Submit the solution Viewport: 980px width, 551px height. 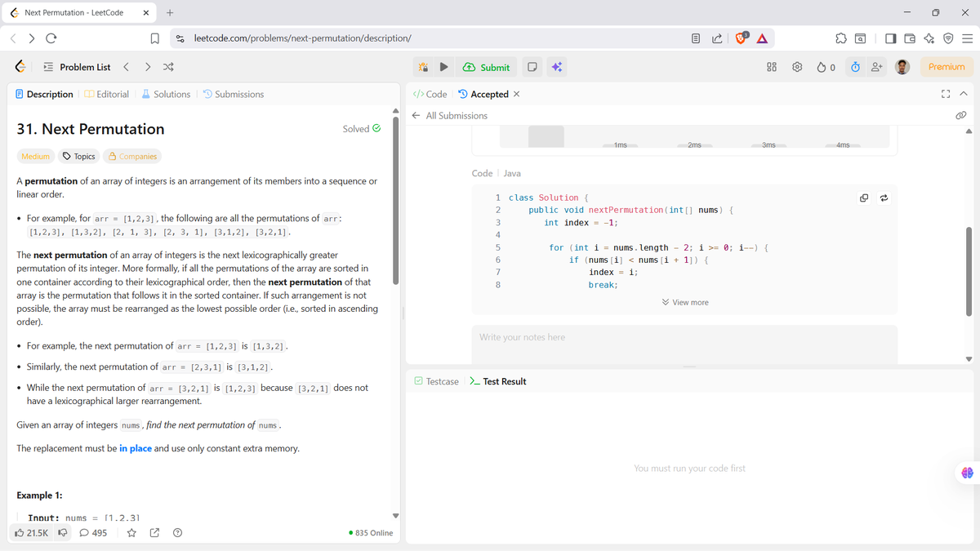(487, 67)
